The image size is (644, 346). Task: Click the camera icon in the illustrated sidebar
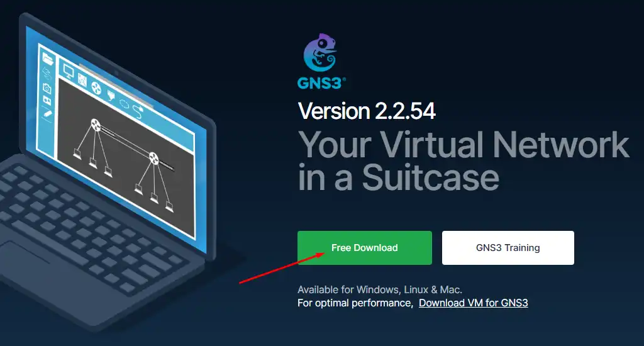tap(47, 88)
